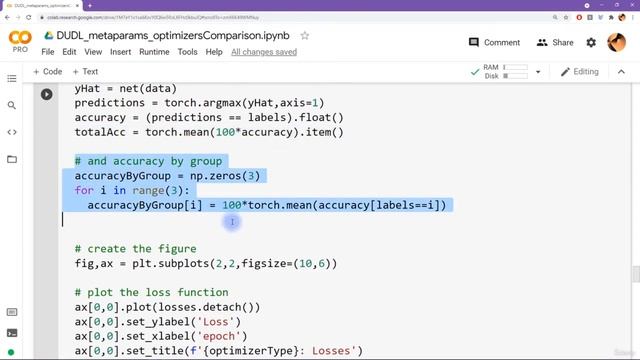This screenshot has height=360, width=640.
Task: Open Colab settings gear
Action: [x=591, y=42]
